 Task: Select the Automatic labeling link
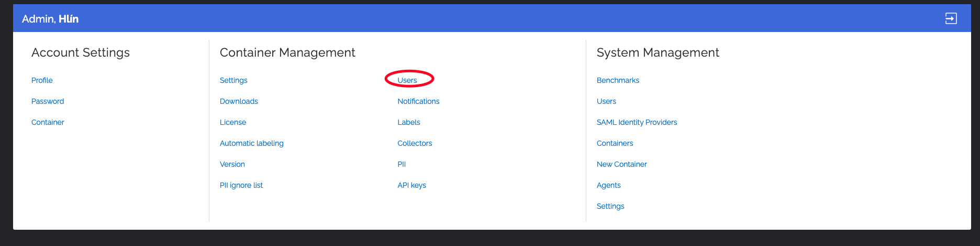(x=252, y=143)
